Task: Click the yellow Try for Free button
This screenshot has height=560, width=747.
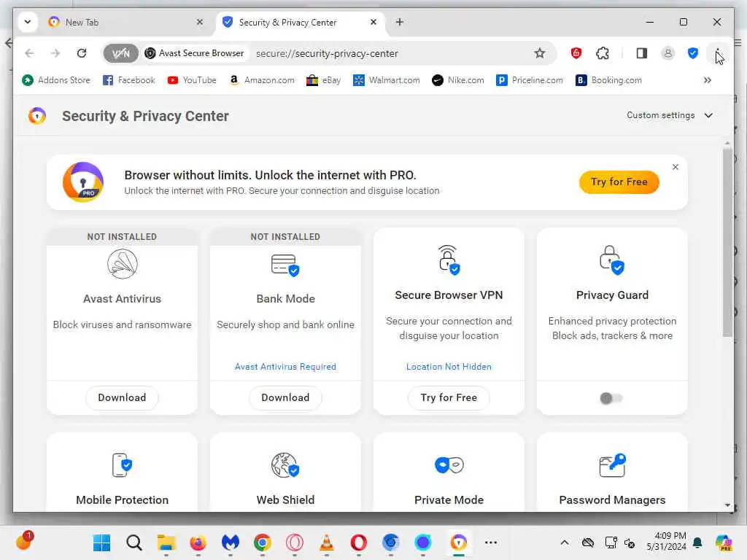Action: point(619,182)
